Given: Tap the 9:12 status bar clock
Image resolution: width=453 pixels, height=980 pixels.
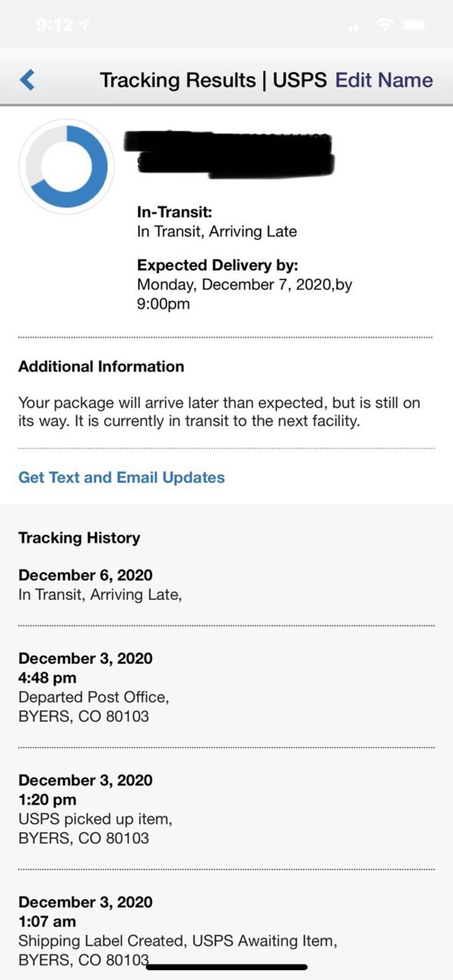Looking at the screenshot, I should click(x=53, y=25).
